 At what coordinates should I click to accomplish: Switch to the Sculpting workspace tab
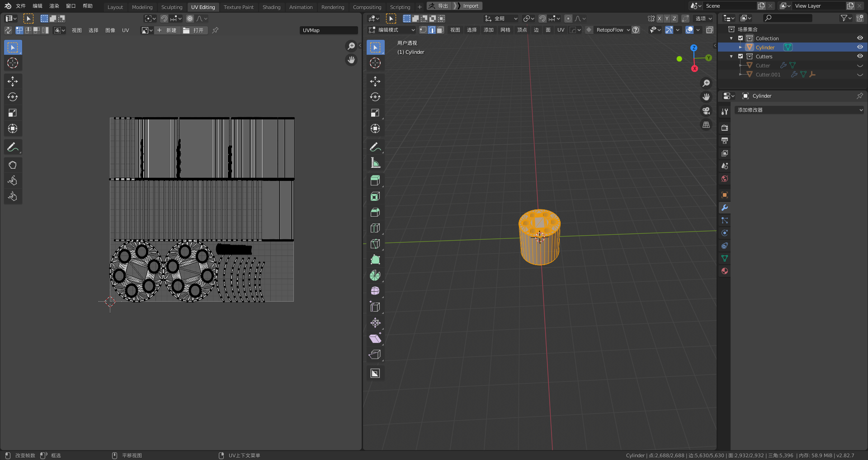[x=172, y=7]
